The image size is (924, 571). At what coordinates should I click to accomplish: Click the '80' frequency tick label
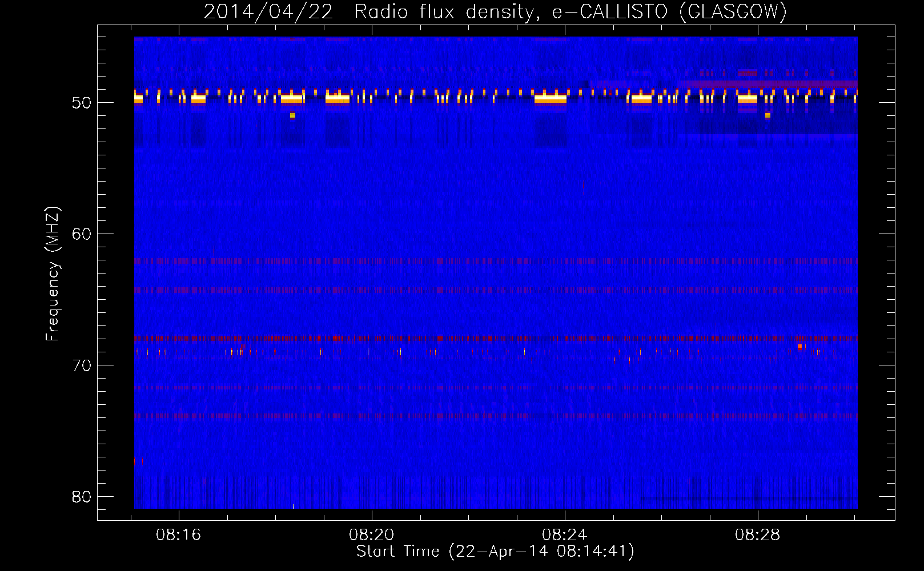pos(82,497)
